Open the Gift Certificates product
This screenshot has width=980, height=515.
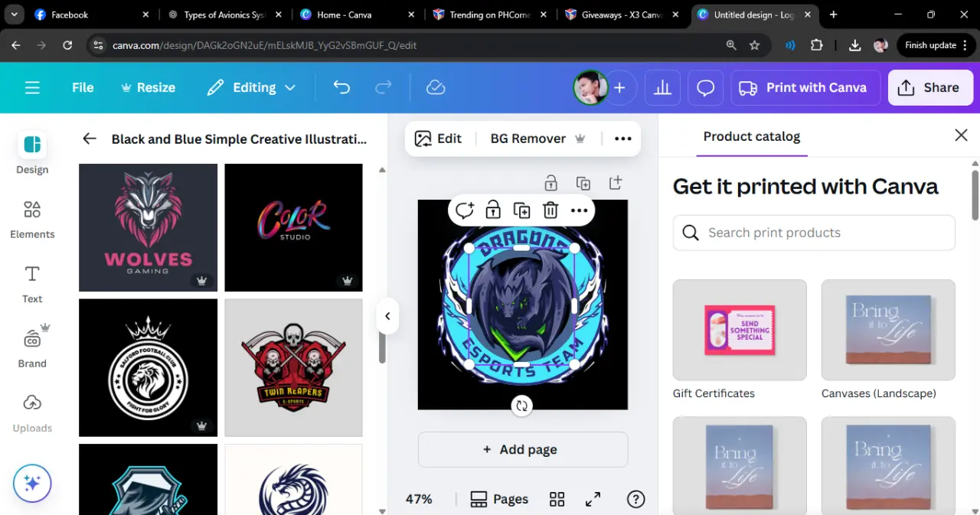(740, 340)
